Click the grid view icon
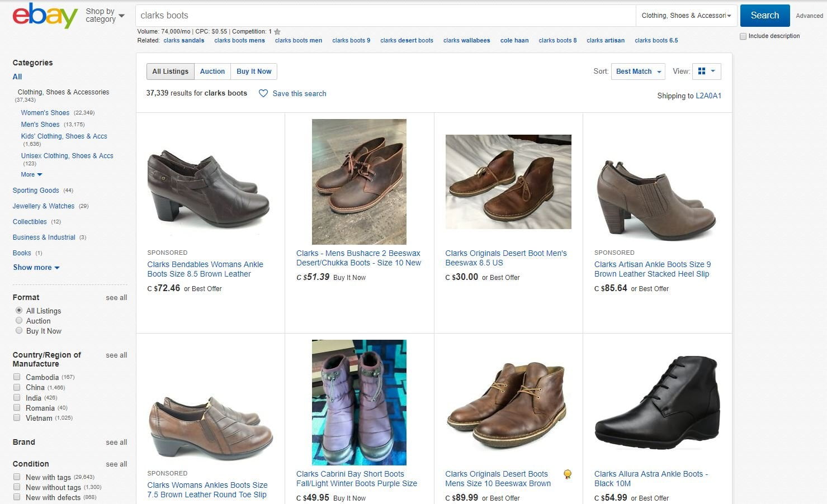The image size is (827, 504). click(x=702, y=71)
